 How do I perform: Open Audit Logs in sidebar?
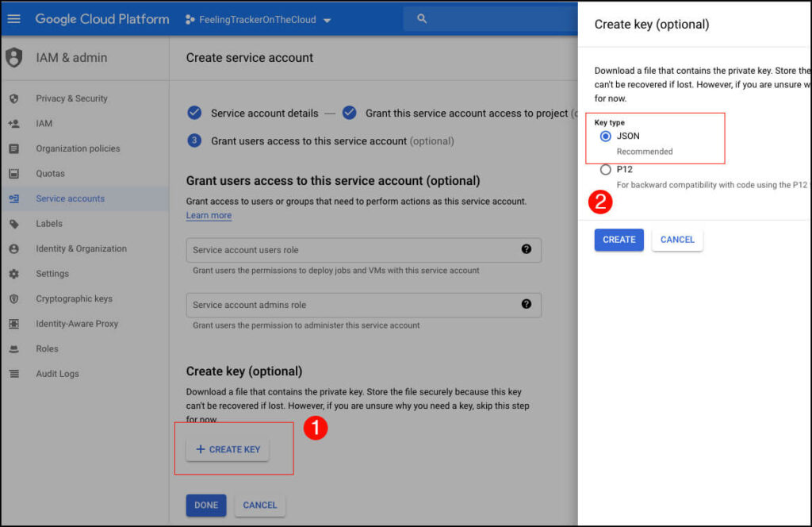click(x=57, y=374)
